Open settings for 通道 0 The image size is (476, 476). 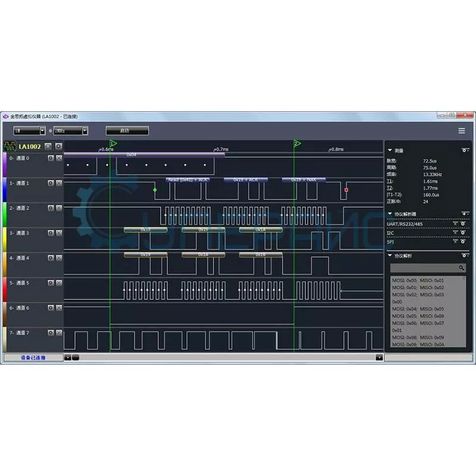(51, 158)
